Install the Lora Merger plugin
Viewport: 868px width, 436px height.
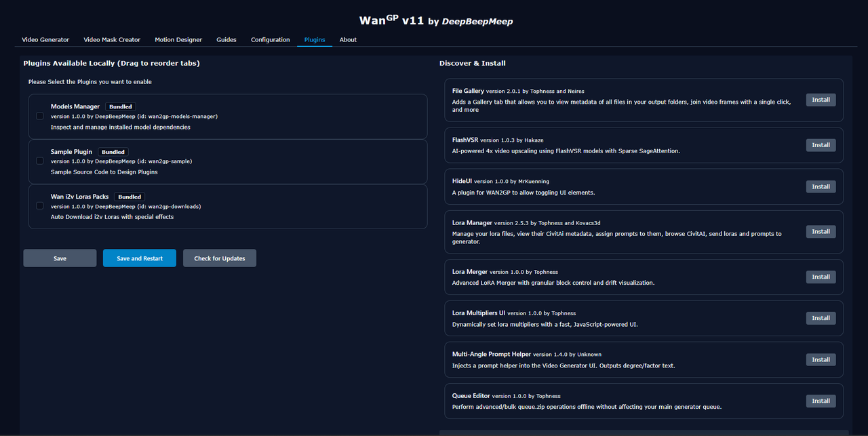pyautogui.click(x=821, y=277)
